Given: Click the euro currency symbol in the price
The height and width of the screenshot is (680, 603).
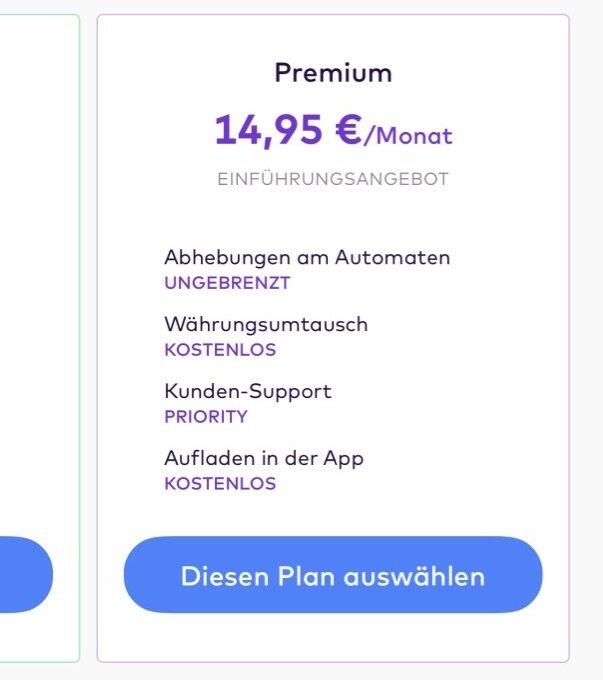Looking at the screenshot, I should click(348, 130).
